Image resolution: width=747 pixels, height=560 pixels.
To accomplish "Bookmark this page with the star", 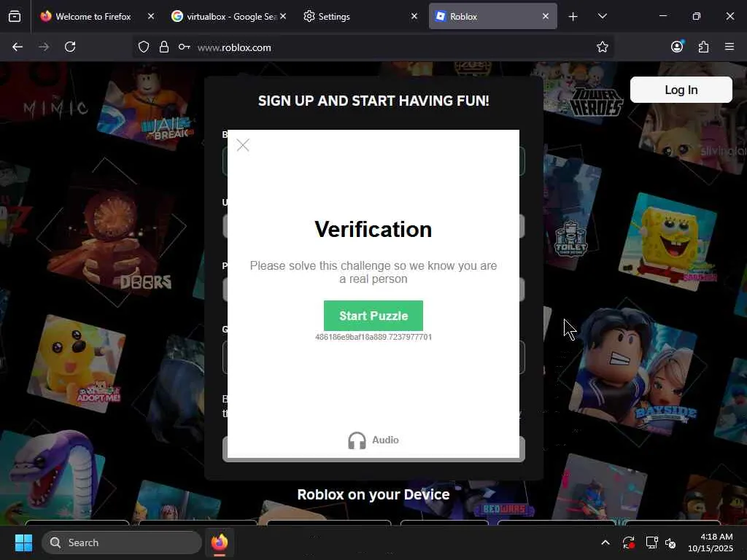I will [x=602, y=47].
